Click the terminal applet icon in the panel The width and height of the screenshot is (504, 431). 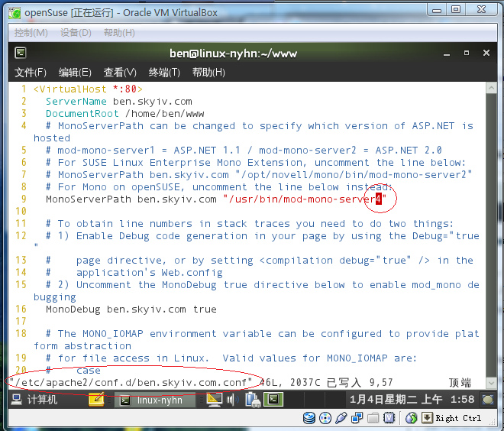tap(273, 400)
